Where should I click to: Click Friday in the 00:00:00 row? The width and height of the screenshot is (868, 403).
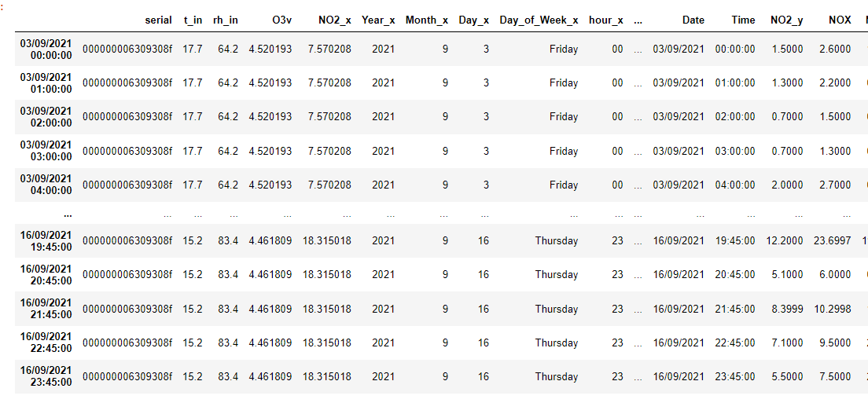[564, 49]
